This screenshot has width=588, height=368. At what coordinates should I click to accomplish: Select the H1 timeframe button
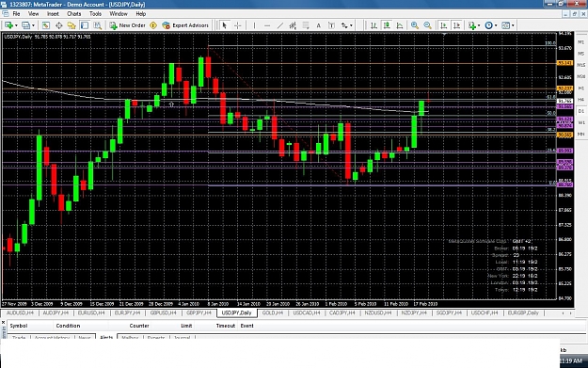580,88
